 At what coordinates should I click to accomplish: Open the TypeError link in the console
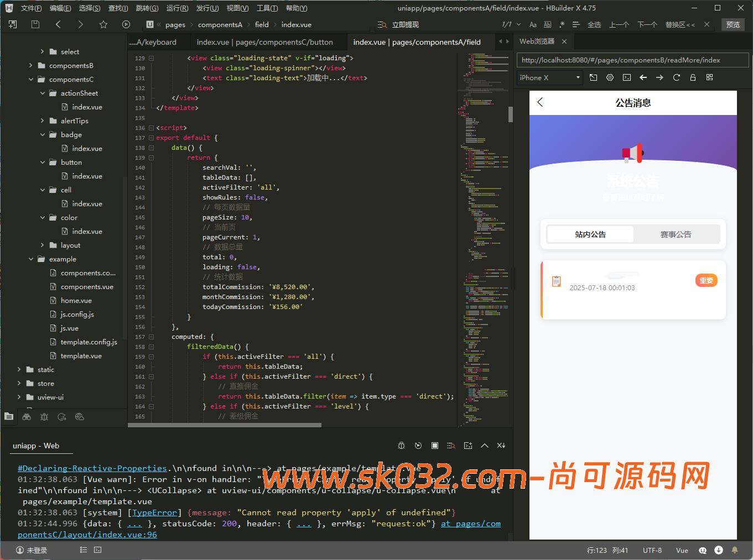coord(154,512)
